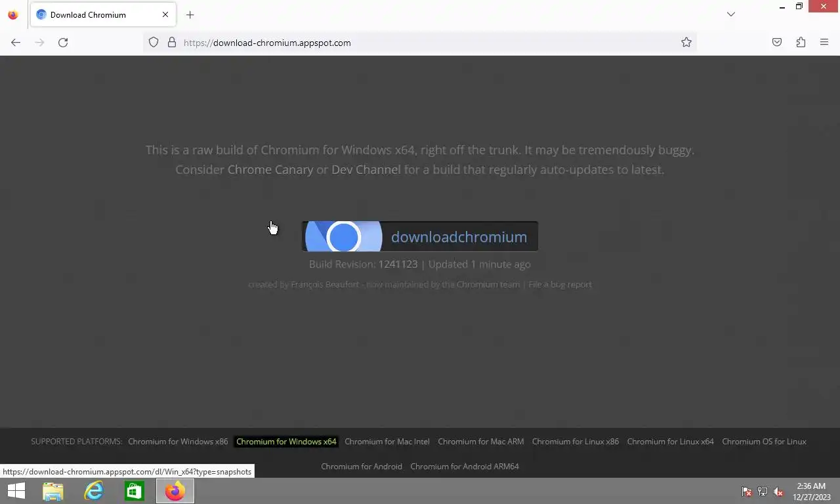Click the URL address bar field
Image resolution: width=840 pixels, height=504 pixels.
420,43
